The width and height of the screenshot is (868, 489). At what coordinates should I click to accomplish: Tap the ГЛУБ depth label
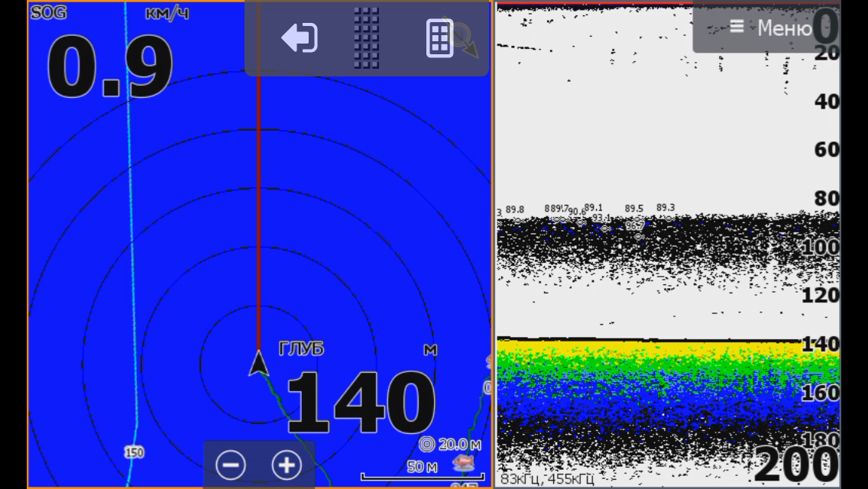[301, 348]
